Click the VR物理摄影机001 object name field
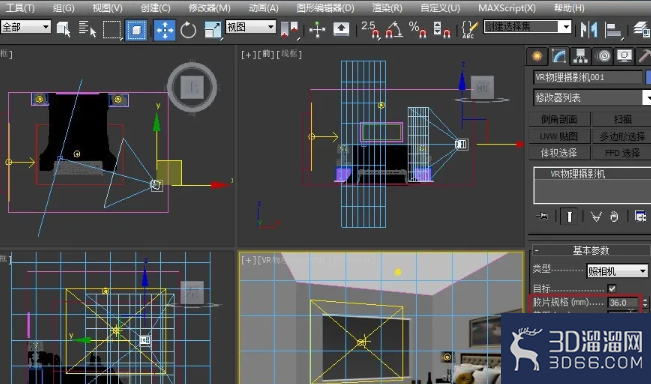 587,77
